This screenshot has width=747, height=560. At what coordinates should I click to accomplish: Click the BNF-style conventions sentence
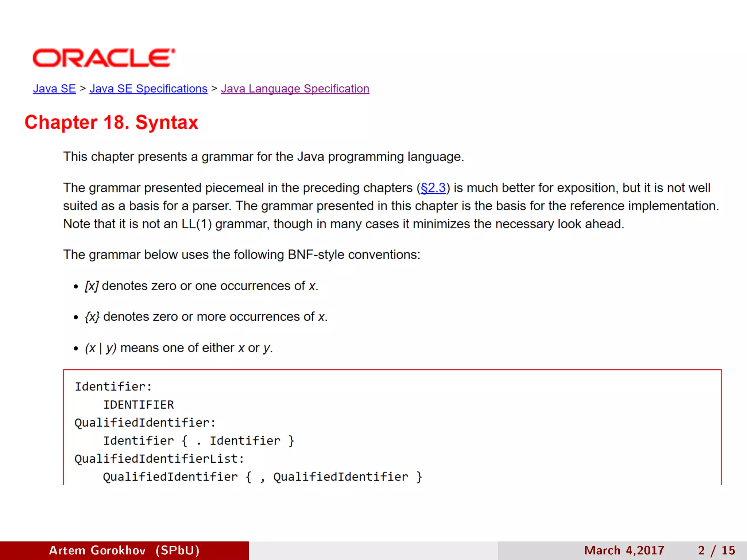241,254
